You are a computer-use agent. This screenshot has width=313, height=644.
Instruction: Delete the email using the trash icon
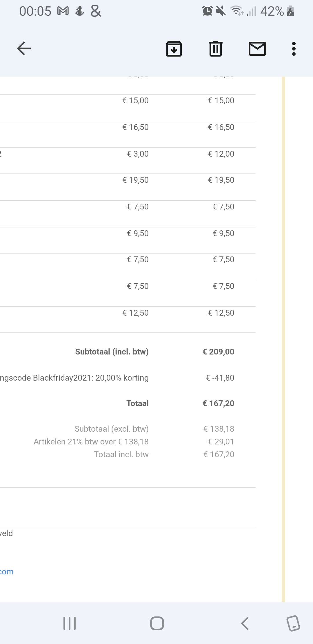(x=215, y=48)
